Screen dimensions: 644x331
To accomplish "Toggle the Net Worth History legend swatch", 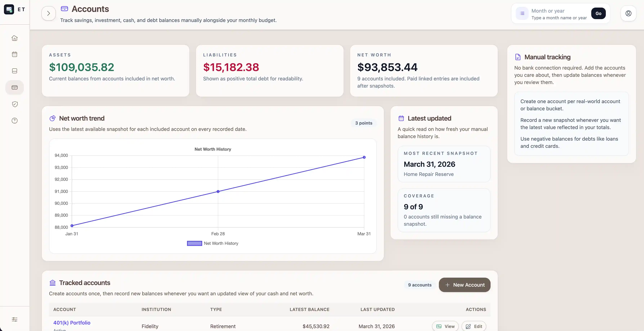I will click(194, 243).
